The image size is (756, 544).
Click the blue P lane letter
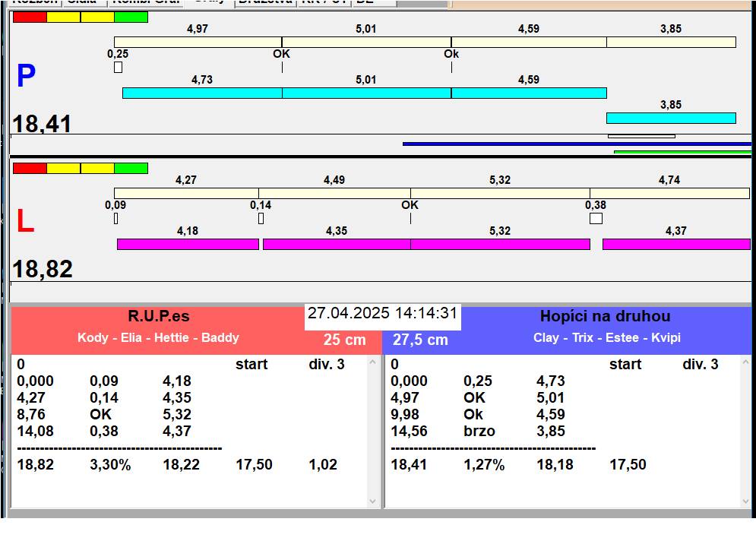(26, 76)
